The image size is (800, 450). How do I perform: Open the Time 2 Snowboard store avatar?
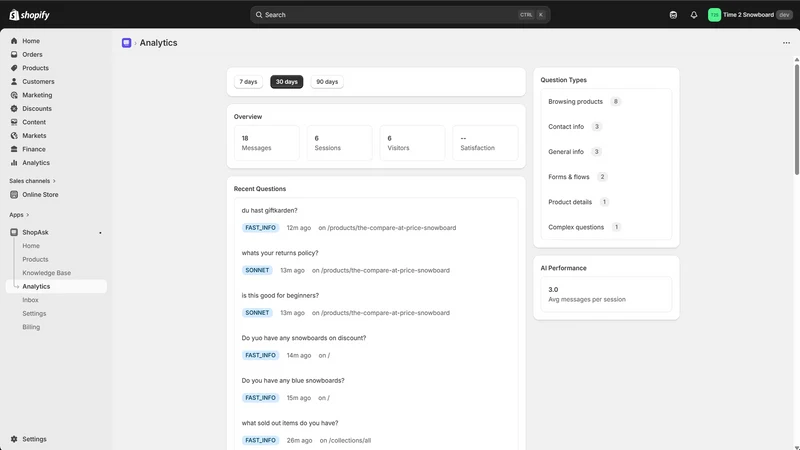pyautogui.click(x=714, y=15)
